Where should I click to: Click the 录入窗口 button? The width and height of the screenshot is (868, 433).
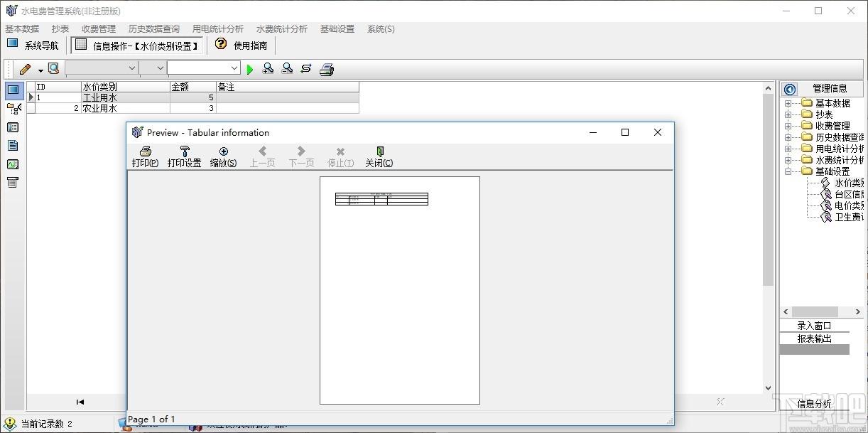tap(814, 326)
